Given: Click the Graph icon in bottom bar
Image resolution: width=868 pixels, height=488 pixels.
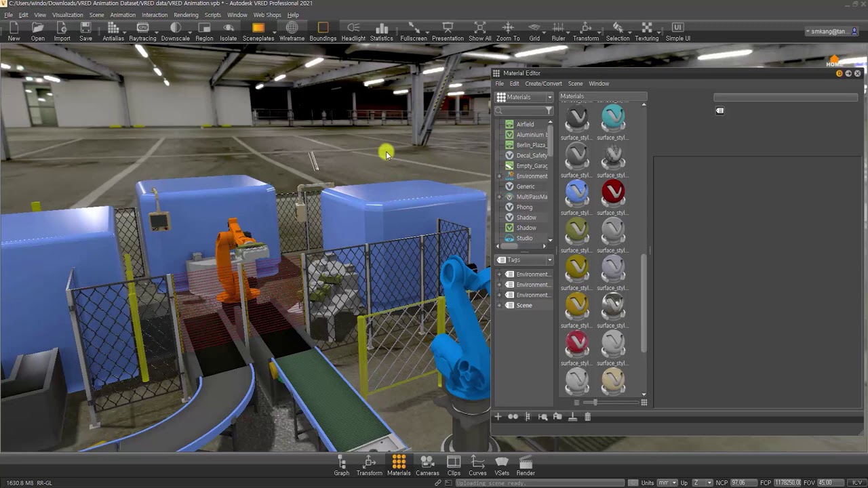Looking at the screenshot, I should coord(342,465).
